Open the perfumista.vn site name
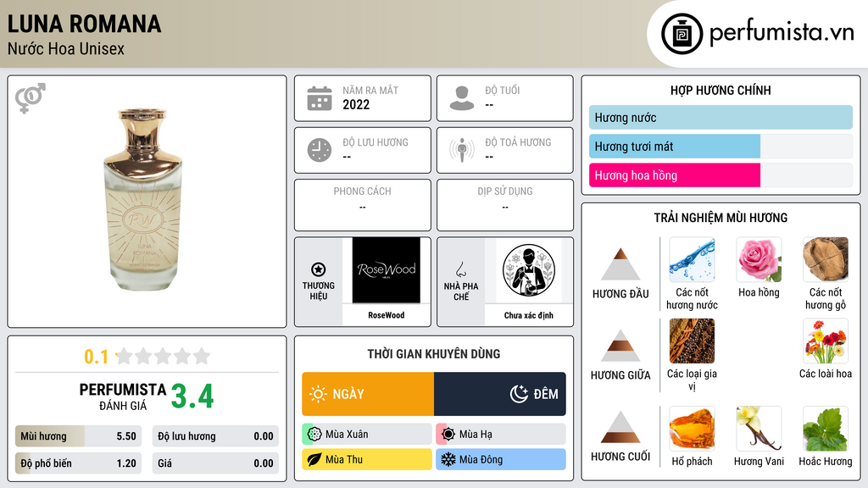Viewport: 868px width, 488px height. pyautogui.click(x=782, y=32)
